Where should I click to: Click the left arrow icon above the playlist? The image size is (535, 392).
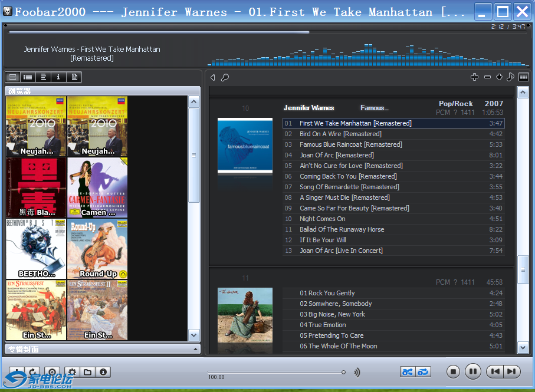(213, 77)
